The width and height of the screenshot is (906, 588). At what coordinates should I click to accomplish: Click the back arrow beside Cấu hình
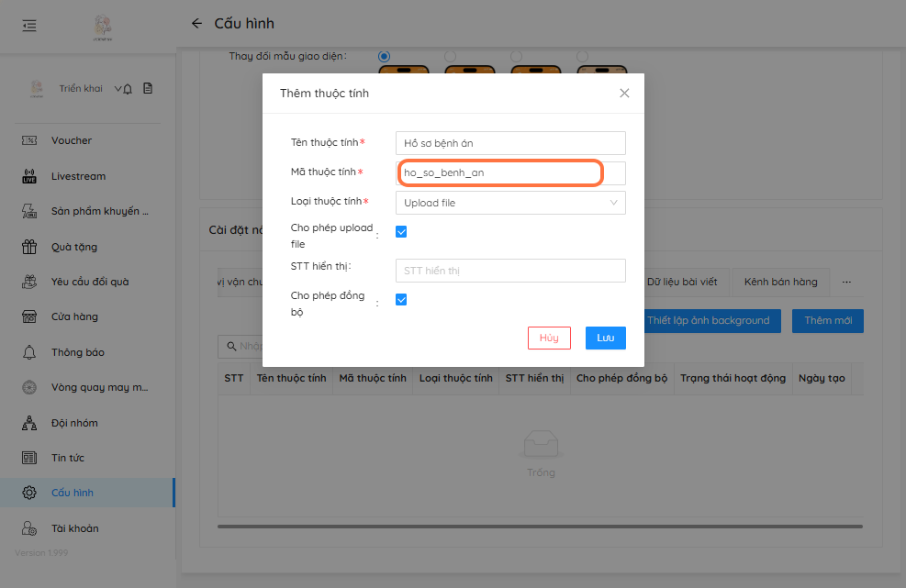[196, 24]
